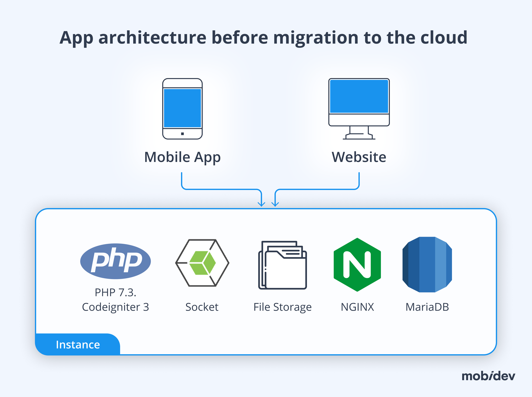Open the File Storage folder icon
Screen dimensions: 532x397
click(x=282, y=265)
